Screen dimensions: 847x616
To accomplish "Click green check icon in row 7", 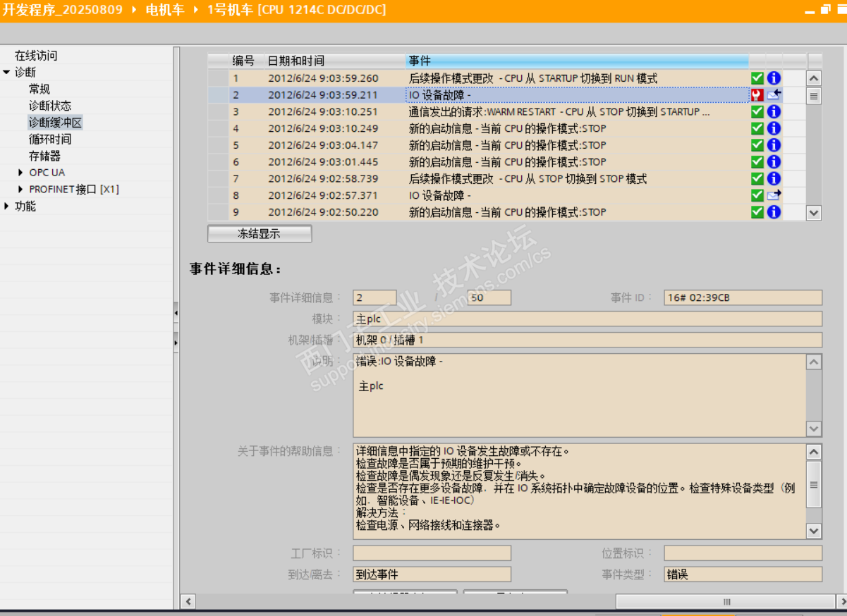I will pos(757,178).
